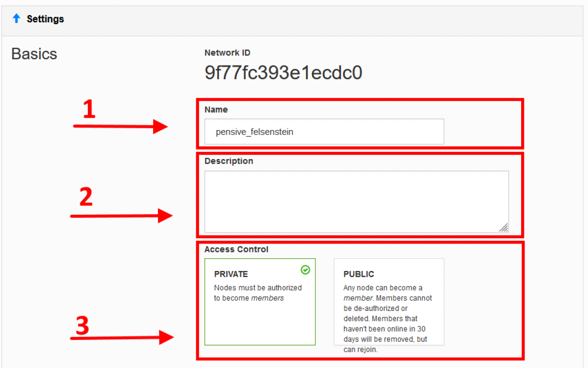Click the red arrow pointing to Description
This screenshot has width=588, height=375.
click(x=121, y=216)
